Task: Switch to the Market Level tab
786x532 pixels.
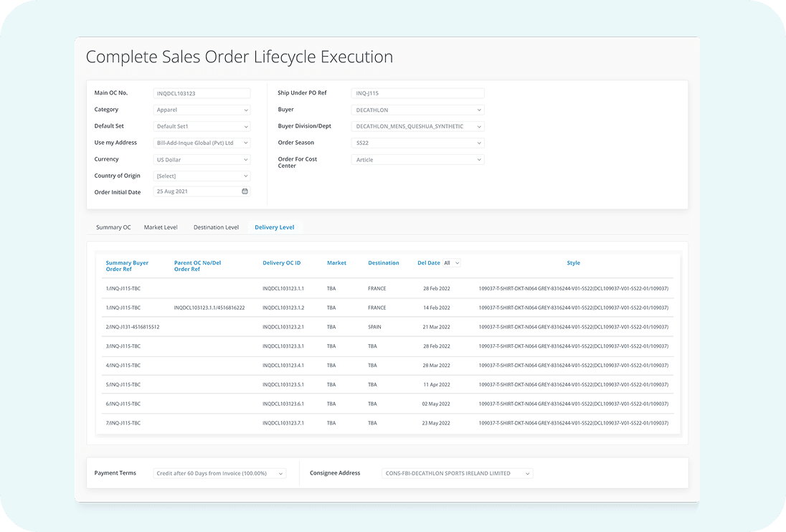Action: pyautogui.click(x=161, y=227)
